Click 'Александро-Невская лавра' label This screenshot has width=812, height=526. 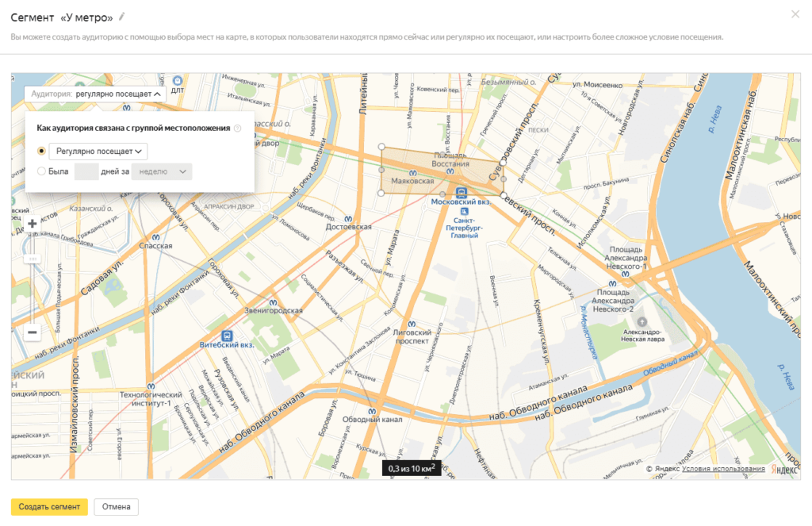(642, 336)
